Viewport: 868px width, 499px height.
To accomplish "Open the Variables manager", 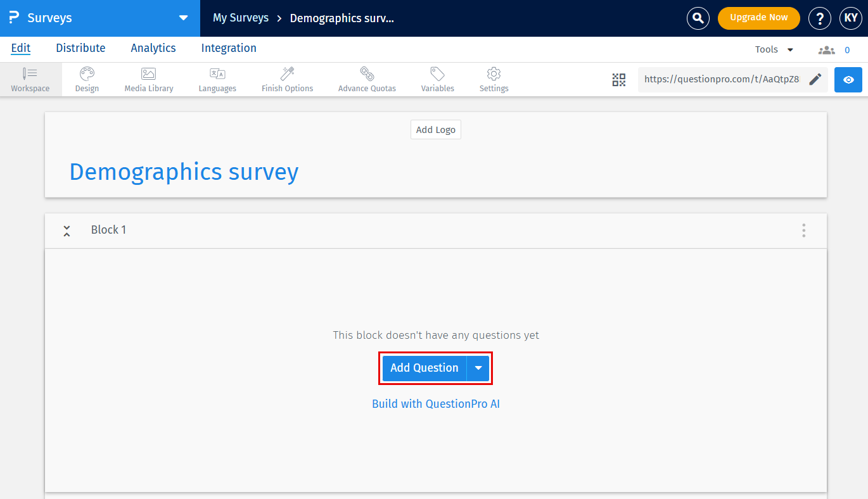I will (437, 79).
